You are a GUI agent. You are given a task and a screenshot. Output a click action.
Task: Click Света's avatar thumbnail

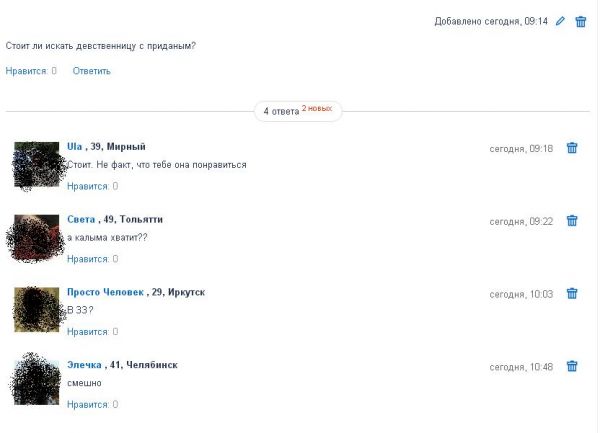pyautogui.click(x=37, y=237)
